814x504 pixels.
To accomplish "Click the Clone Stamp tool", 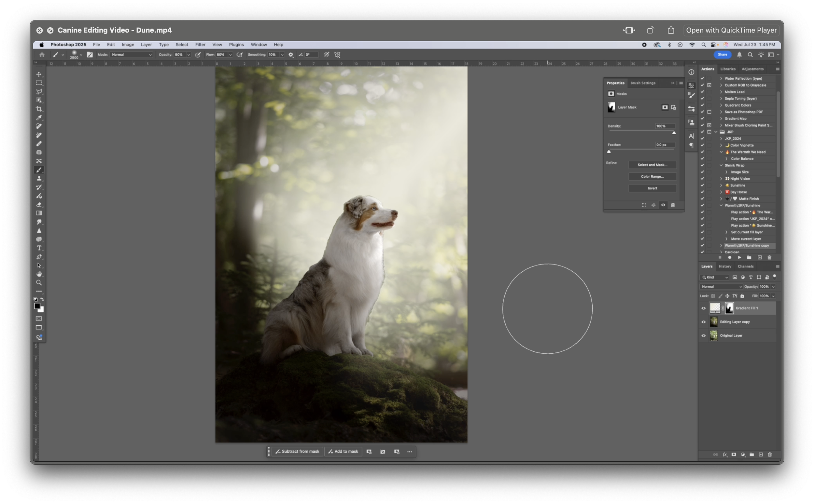I will coord(39,178).
